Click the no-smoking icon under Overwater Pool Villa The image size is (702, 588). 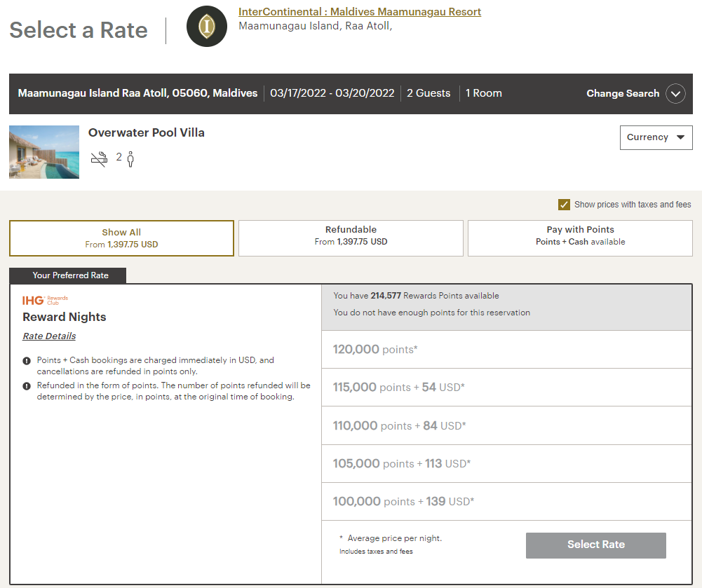point(99,158)
